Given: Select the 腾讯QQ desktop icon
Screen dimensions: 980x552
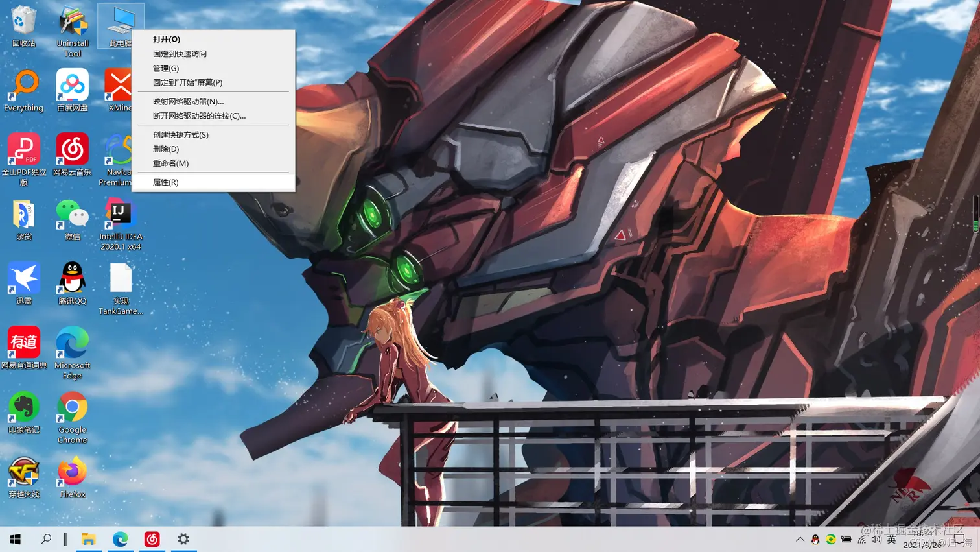Looking at the screenshot, I should click(73, 284).
